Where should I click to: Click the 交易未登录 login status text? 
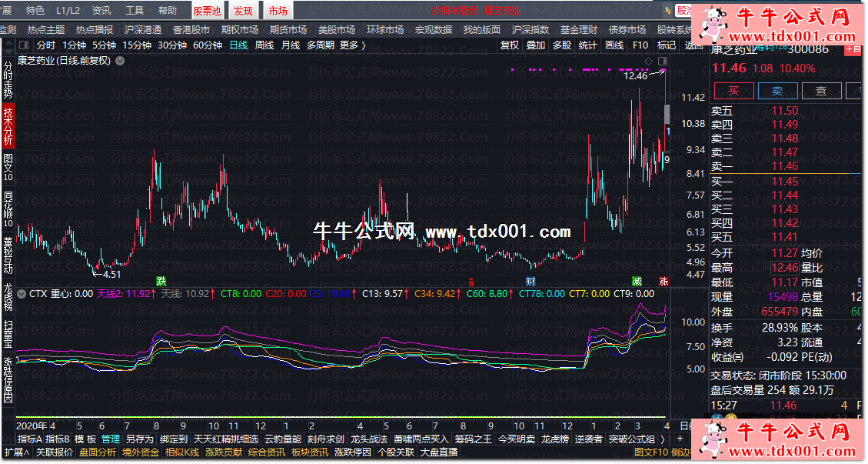click(x=455, y=11)
